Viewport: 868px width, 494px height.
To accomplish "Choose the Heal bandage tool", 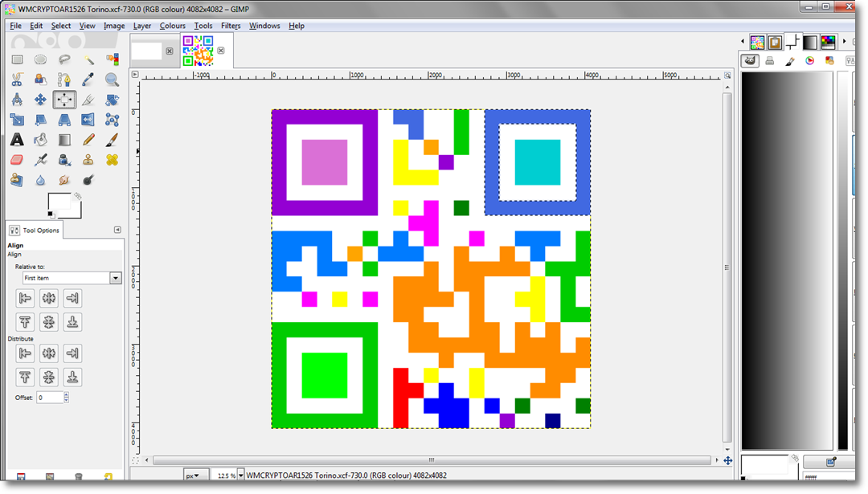I will click(x=112, y=160).
